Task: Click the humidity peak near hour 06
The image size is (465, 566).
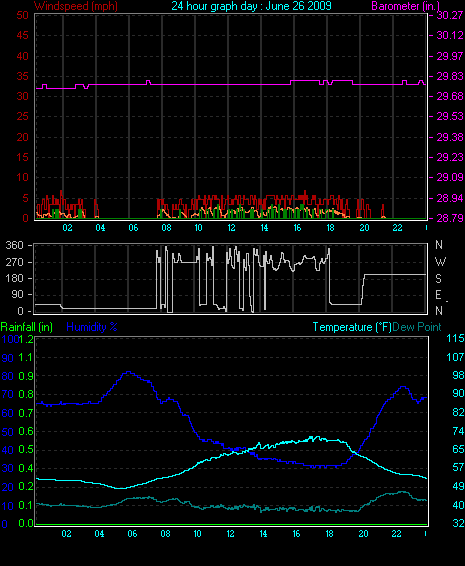Action: coord(128,372)
